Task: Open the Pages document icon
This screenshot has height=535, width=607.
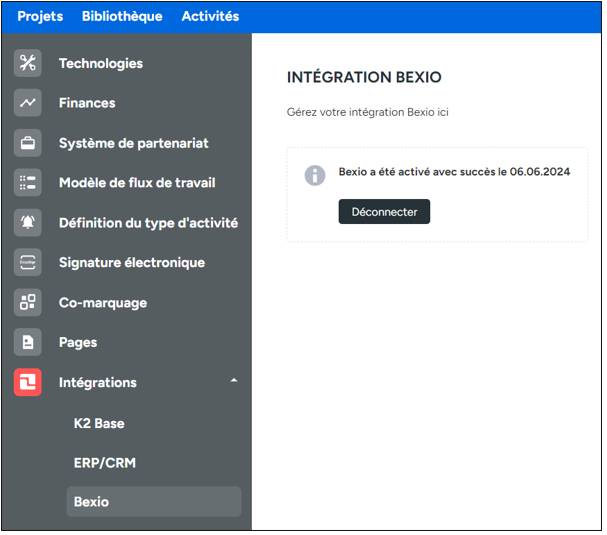Action: tap(28, 342)
